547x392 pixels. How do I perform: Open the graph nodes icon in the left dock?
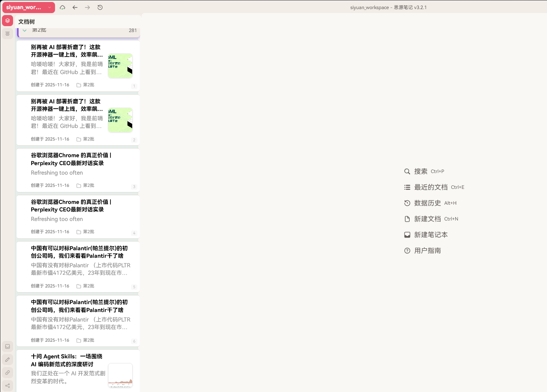[x=8, y=385]
